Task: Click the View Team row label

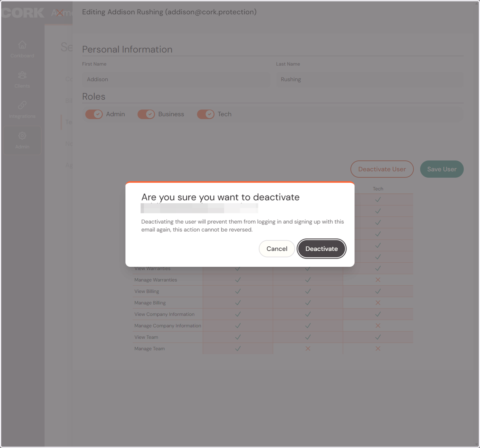Action: (146, 337)
